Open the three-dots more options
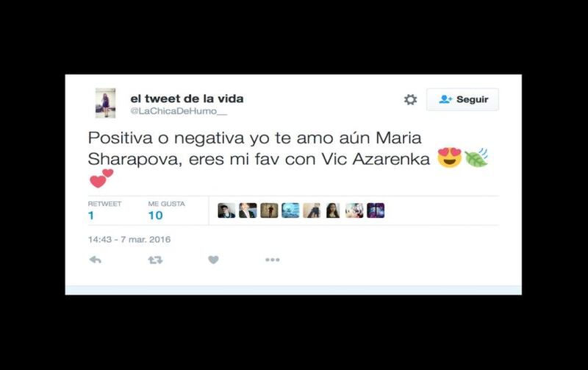The image size is (588, 370). 273,260
